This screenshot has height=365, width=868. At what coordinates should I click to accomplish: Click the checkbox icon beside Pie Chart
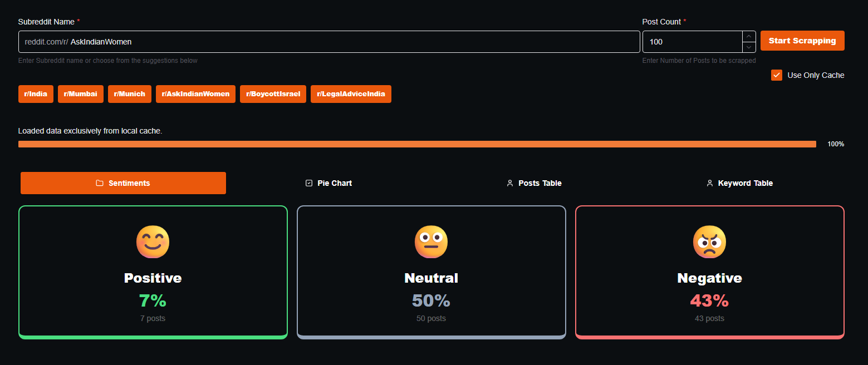click(309, 183)
